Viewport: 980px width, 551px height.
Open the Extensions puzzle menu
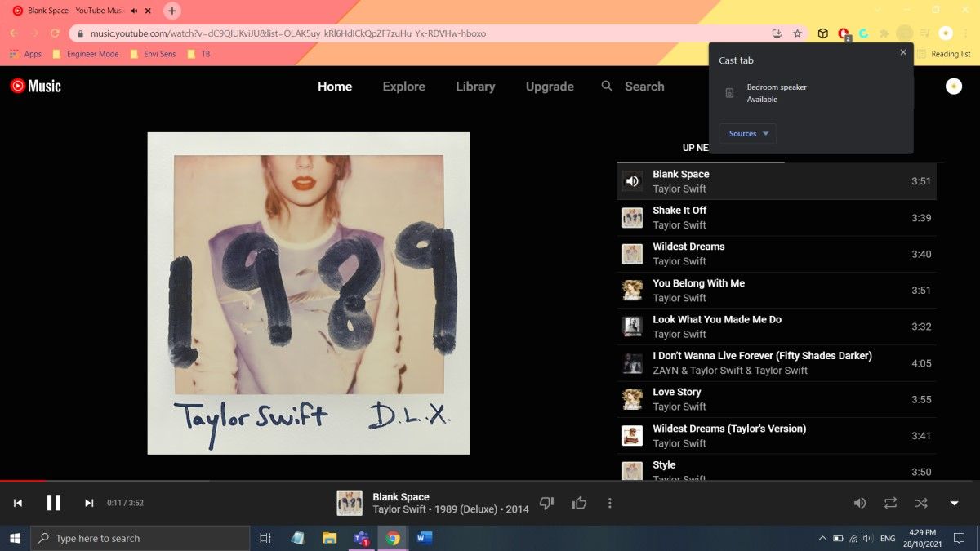point(884,33)
